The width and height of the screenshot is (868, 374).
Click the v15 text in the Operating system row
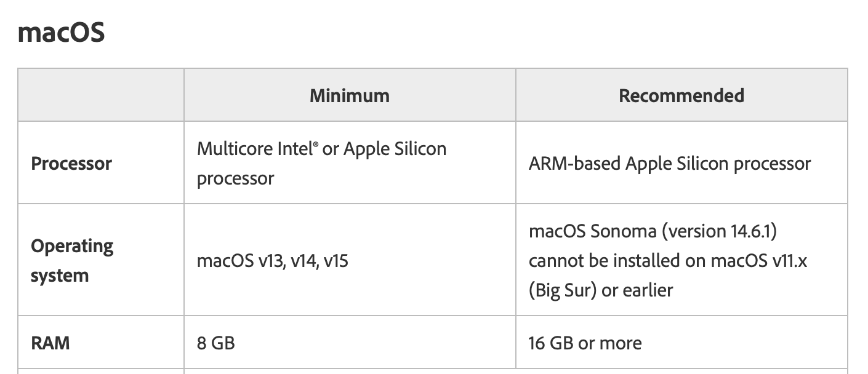[336, 261]
